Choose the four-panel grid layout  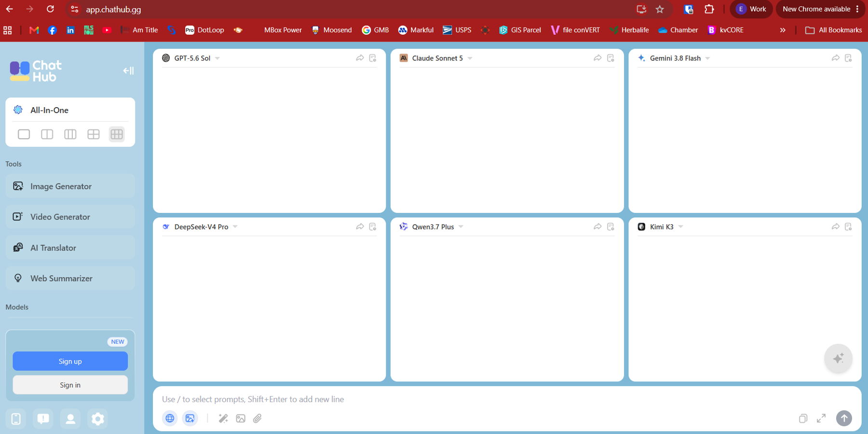coord(93,134)
